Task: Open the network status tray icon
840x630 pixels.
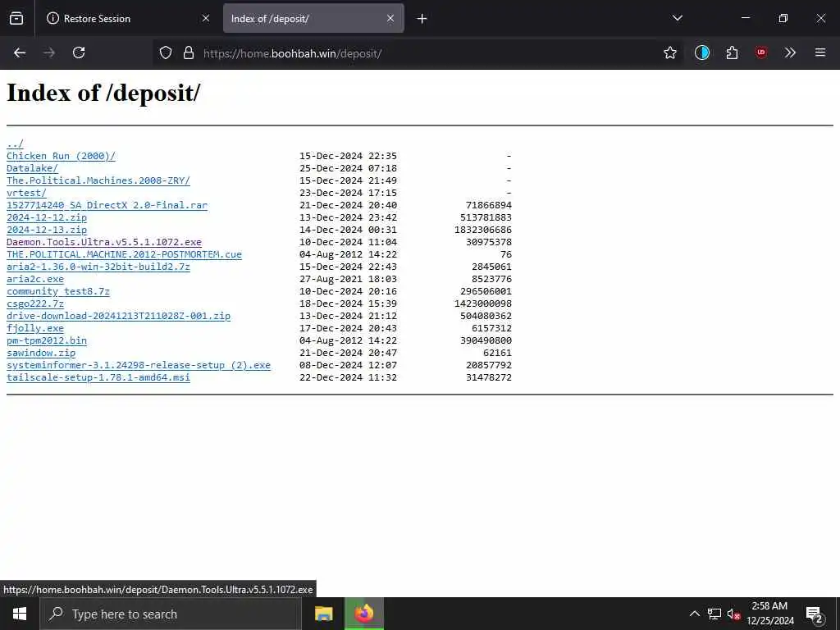Action: pos(714,614)
